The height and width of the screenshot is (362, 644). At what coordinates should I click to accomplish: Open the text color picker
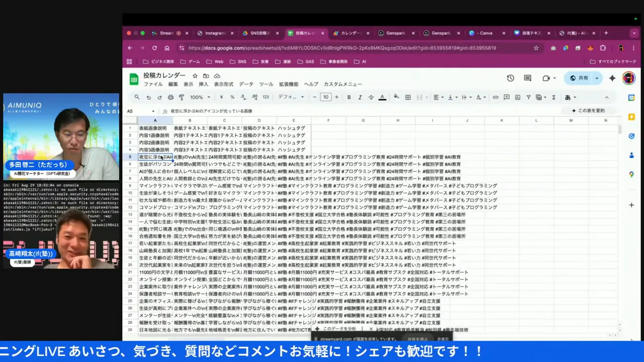click(382, 98)
